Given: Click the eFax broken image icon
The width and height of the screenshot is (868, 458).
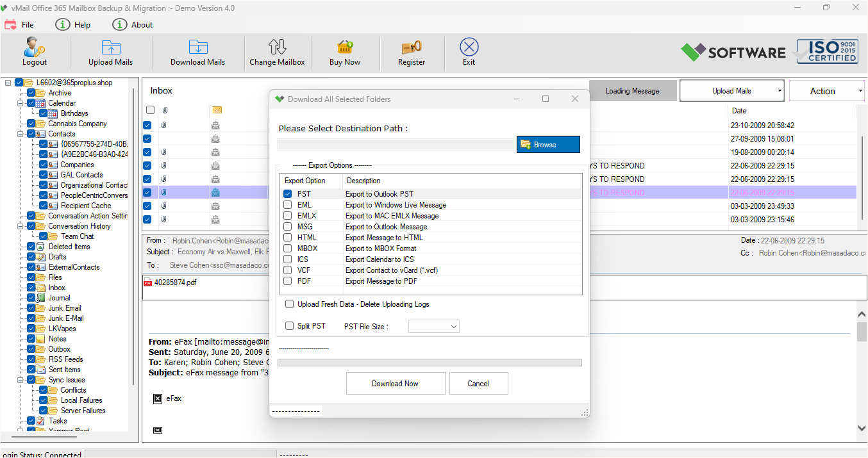Looking at the screenshot, I should click(x=158, y=398).
